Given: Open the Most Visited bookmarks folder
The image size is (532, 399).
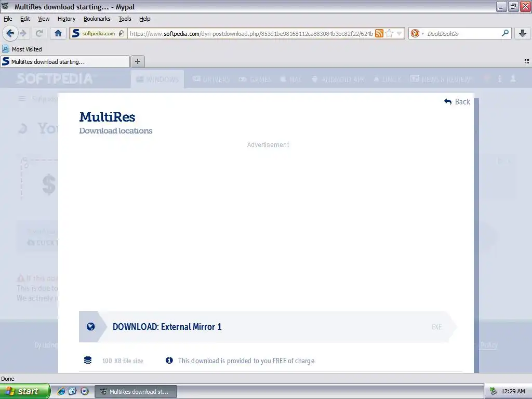Looking at the screenshot, I should click(x=22, y=49).
